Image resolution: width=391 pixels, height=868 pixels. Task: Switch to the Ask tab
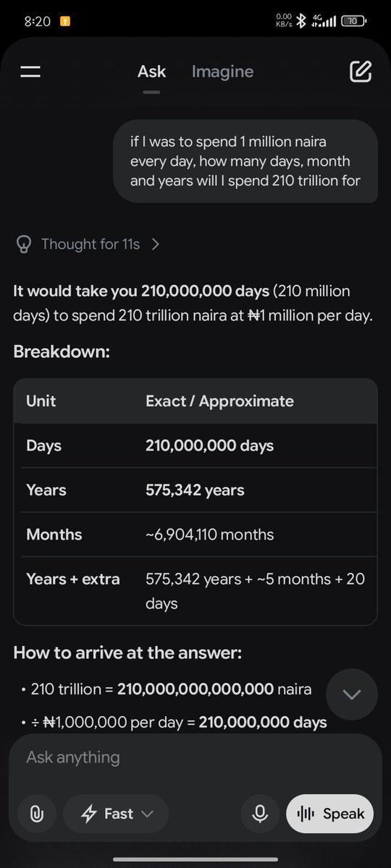(151, 72)
